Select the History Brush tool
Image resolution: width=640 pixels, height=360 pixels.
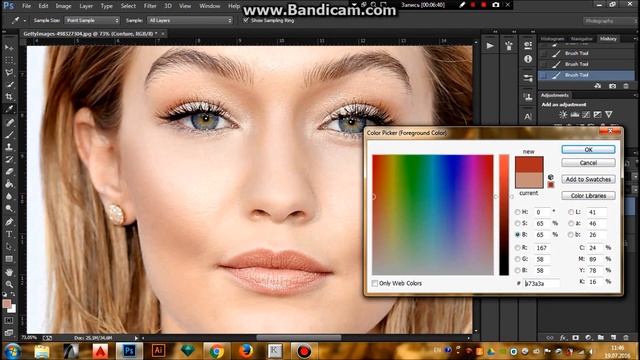tap(9, 159)
